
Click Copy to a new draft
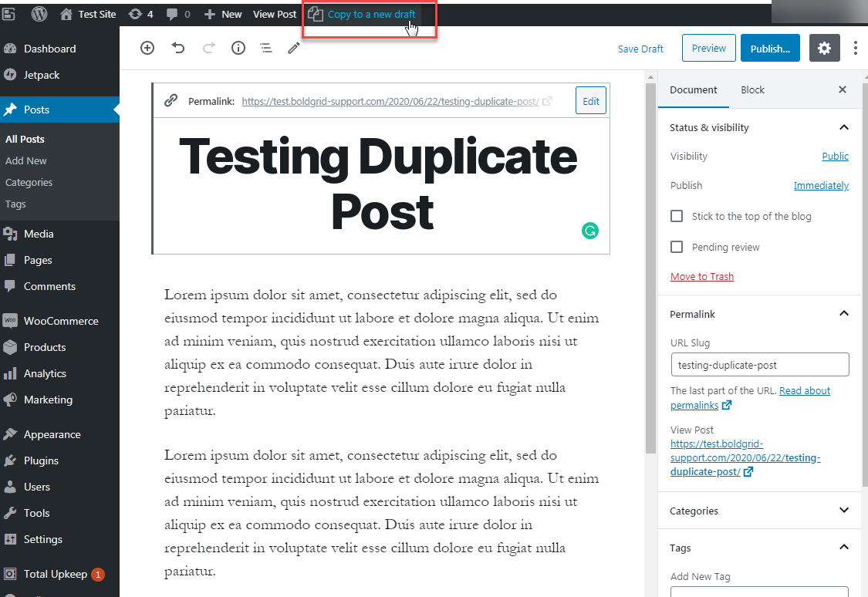click(371, 14)
